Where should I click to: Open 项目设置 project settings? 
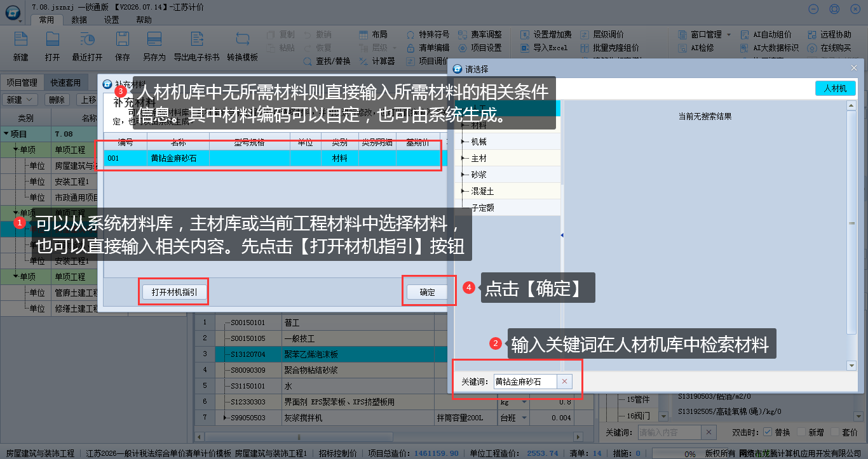[480, 48]
